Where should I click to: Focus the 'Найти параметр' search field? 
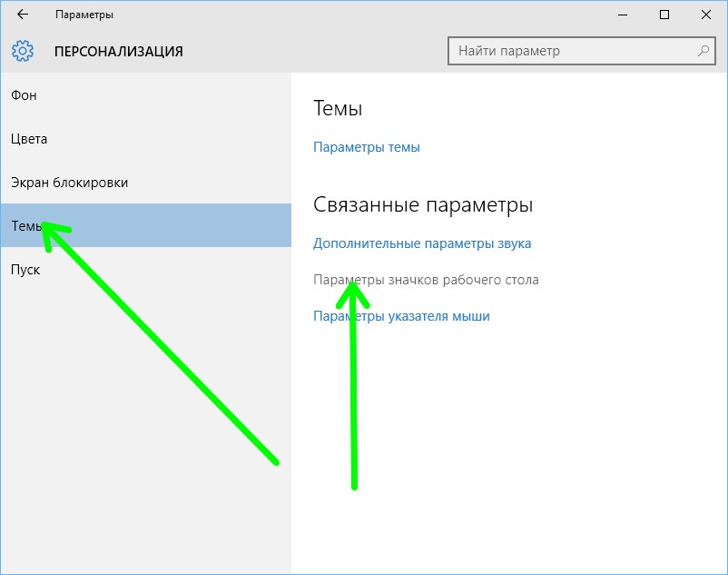point(581,51)
